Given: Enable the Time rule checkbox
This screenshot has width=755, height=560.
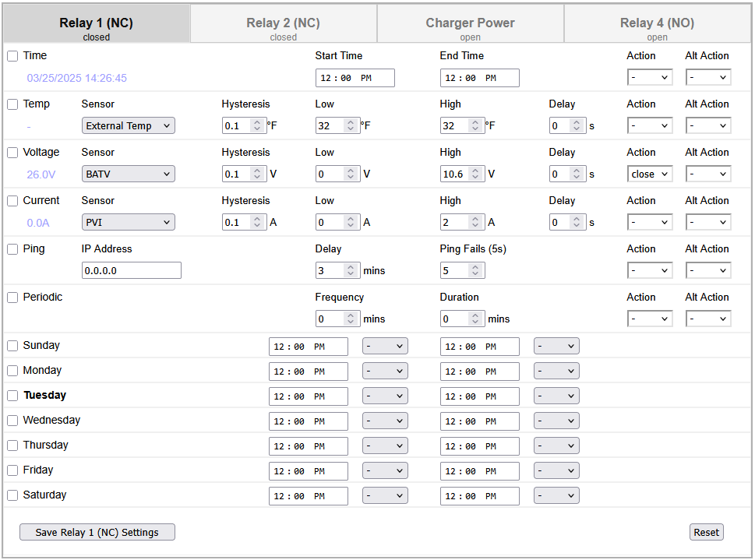Looking at the screenshot, I should (12, 56).
